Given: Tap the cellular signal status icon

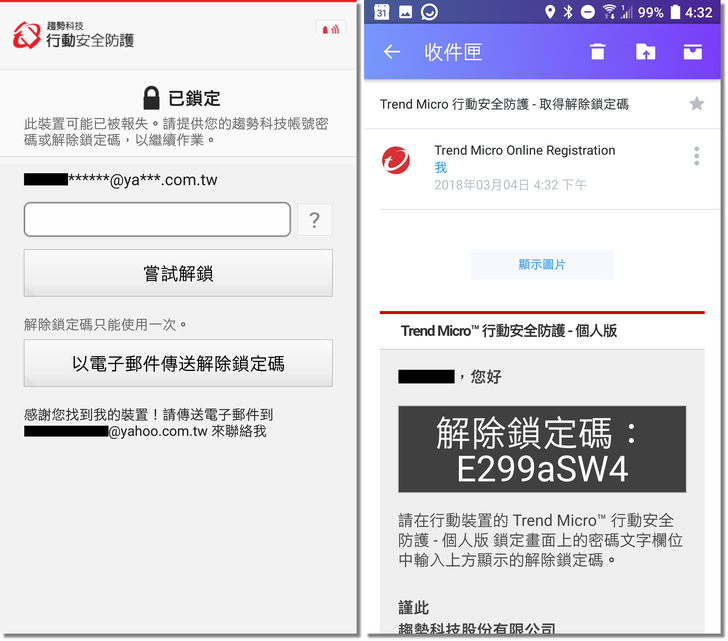Looking at the screenshot, I should click(627, 12).
